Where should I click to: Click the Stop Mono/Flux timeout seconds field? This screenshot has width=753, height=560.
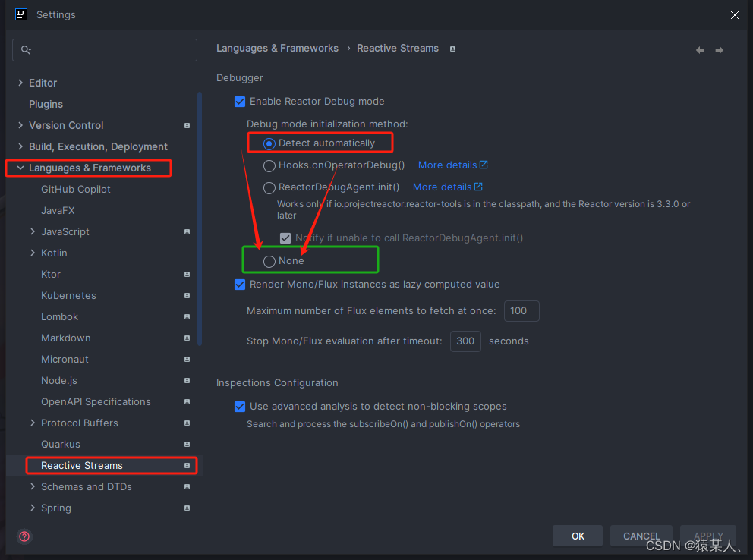click(465, 341)
